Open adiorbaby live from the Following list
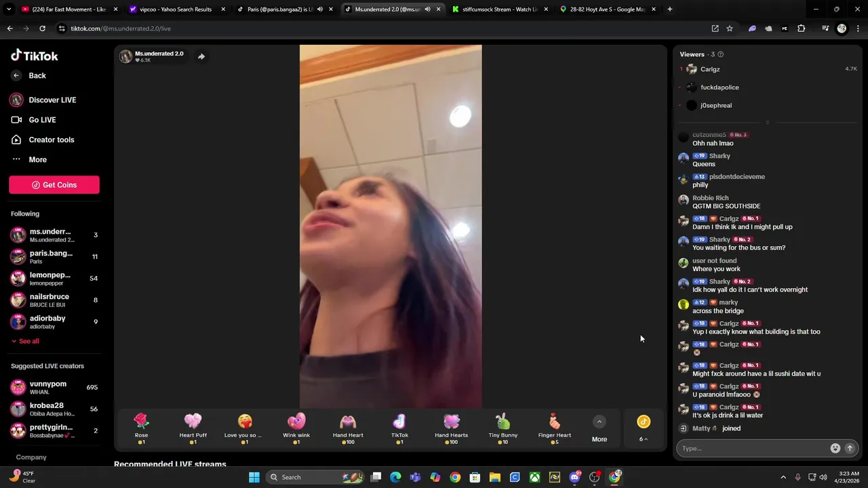868x488 pixels. tap(54, 322)
